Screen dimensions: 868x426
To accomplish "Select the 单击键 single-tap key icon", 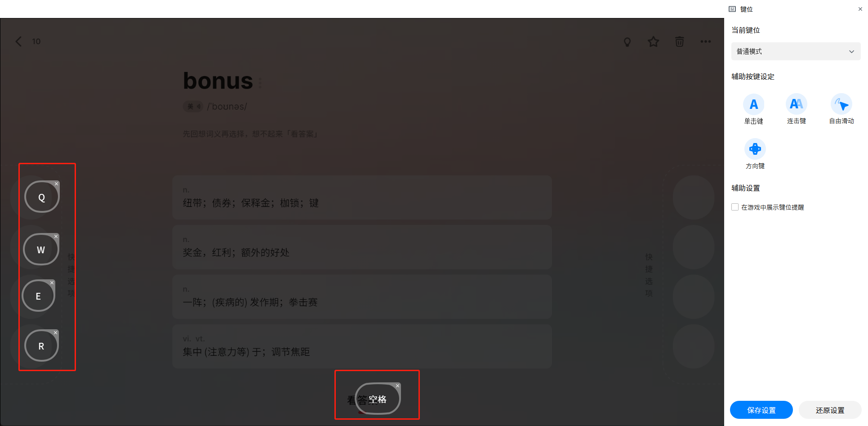I will coord(753,104).
